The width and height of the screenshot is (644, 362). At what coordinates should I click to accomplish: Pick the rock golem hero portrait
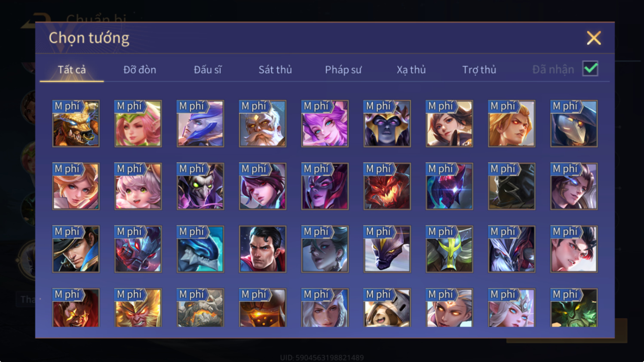coord(200,307)
